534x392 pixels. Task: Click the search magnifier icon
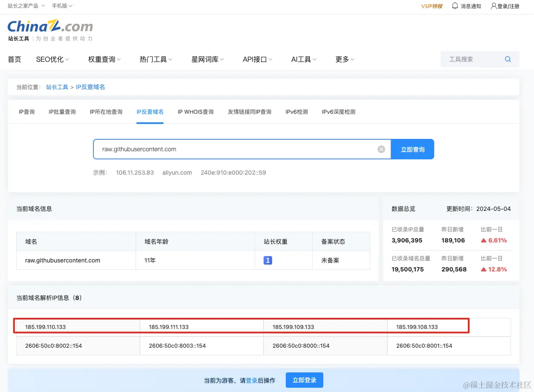(508, 59)
